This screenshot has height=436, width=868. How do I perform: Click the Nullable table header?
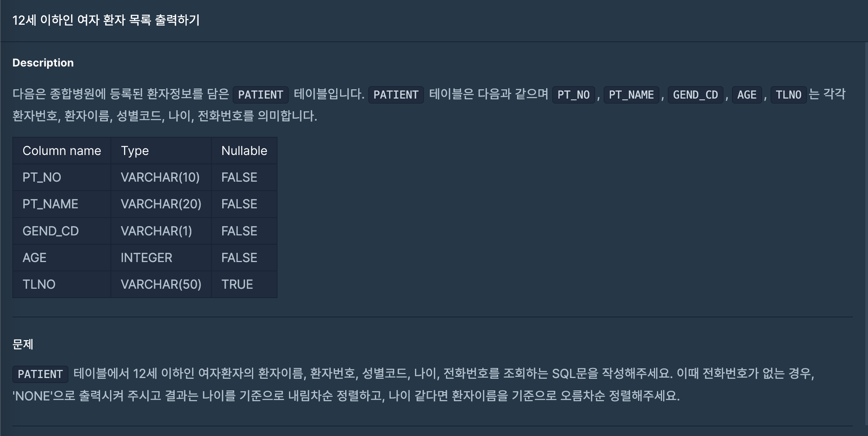[244, 151]
